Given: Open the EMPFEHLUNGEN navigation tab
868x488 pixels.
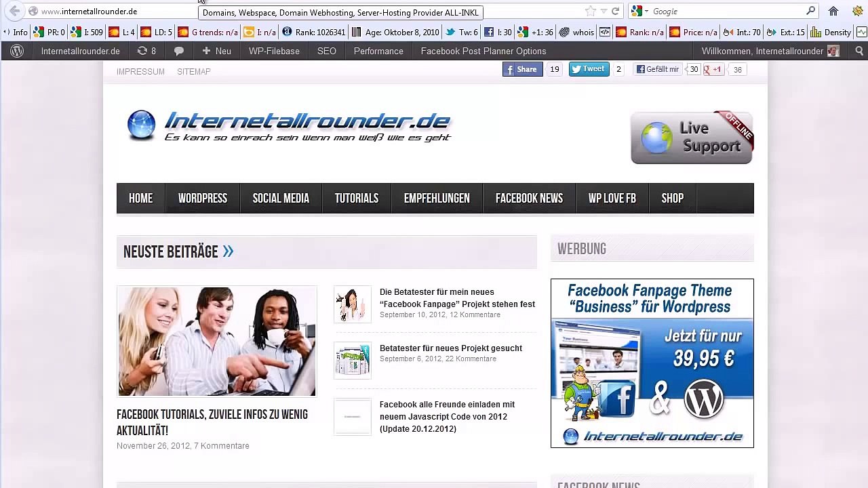Looking at the screenshot, I should (437, 199).
